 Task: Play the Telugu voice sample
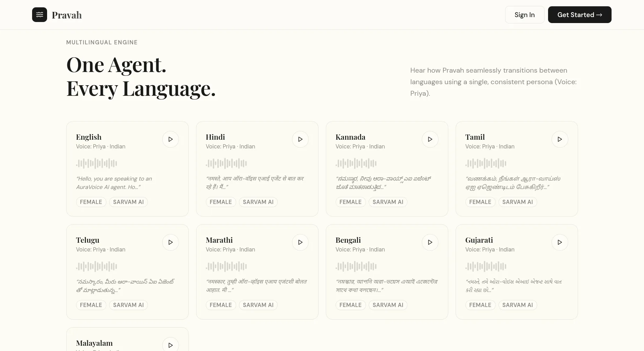(x=170, y=242)
